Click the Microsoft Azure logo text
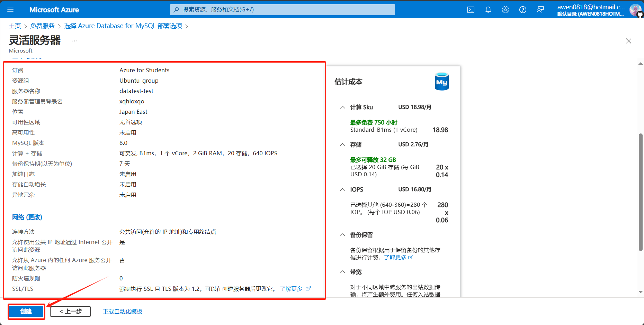Viewport: 644px width, 325px height. click(x=54, y=10)
